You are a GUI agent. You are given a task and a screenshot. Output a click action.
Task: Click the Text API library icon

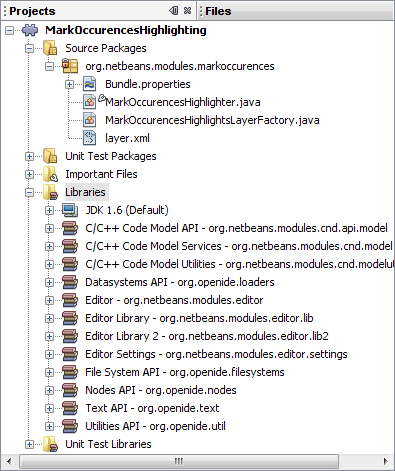coord(70,408)
